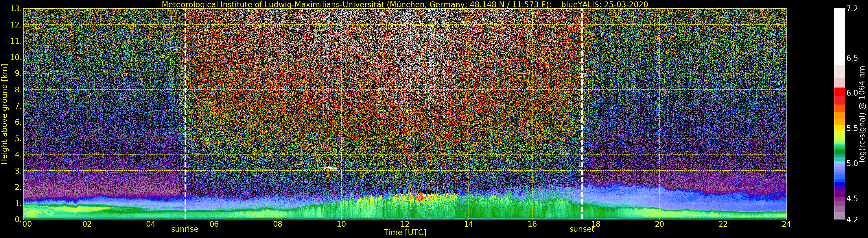This screenshot has height=238, width=868.
Task: Select the 9 km height axis tick label
Action: (18, 74)
